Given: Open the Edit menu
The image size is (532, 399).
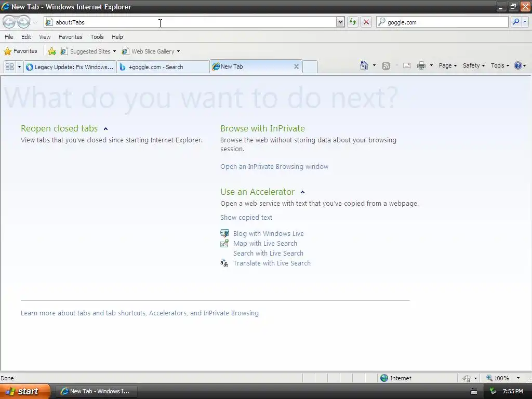Looking at the screenshot, I should pyautogui.click(x=26, y=37).
